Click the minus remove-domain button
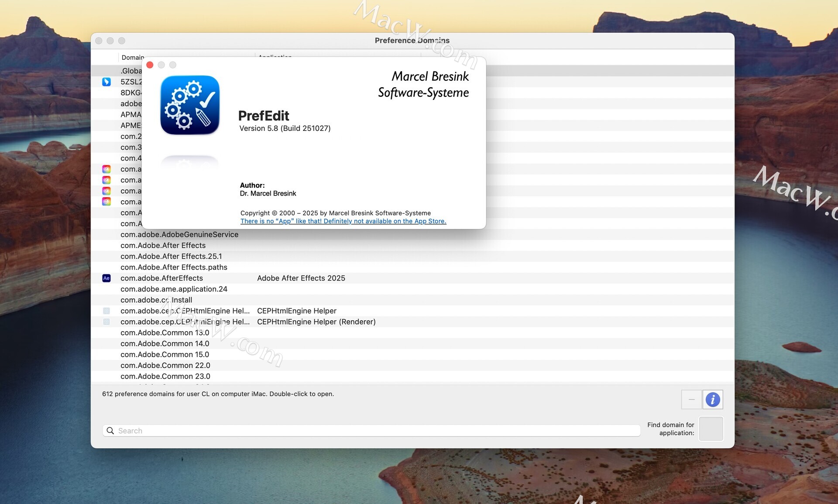The image size is (838, 504). 691,399
